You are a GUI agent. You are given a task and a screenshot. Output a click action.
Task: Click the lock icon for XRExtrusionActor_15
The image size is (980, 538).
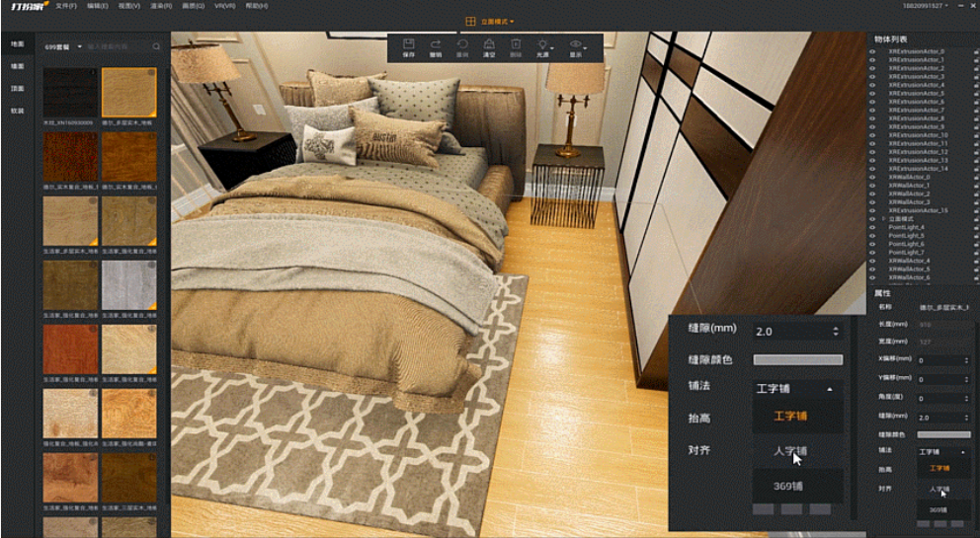point(975,210)
